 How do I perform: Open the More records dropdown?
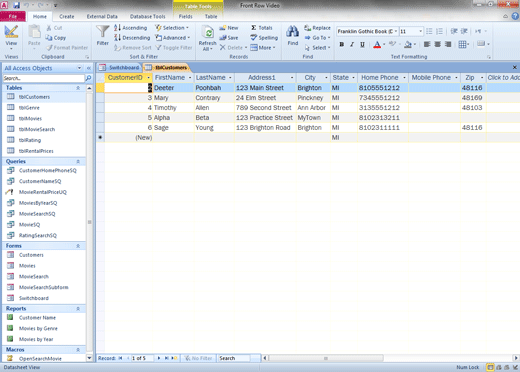[263, 48]
